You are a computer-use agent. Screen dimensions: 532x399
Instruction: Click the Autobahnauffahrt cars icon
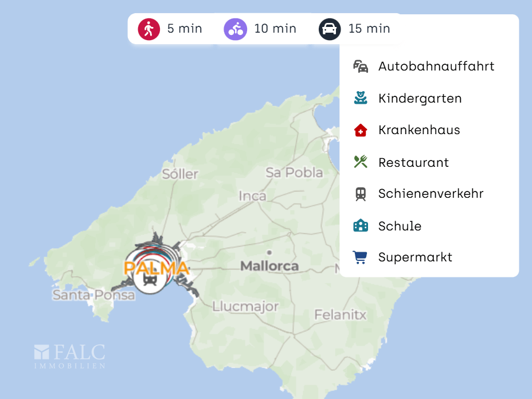[360, 66]
